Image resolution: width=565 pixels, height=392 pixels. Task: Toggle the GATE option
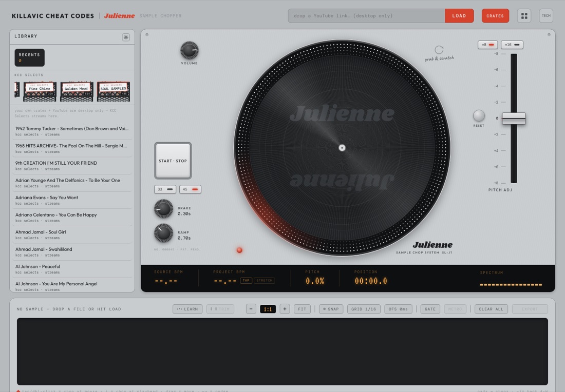[430, 309]
